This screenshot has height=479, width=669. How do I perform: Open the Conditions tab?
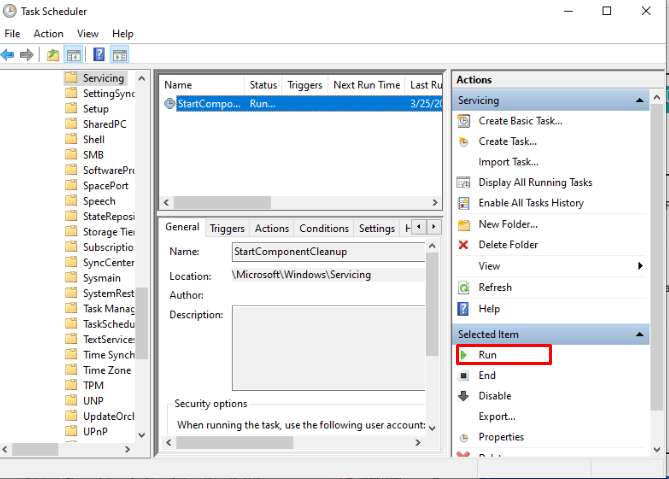pos(324,228)
